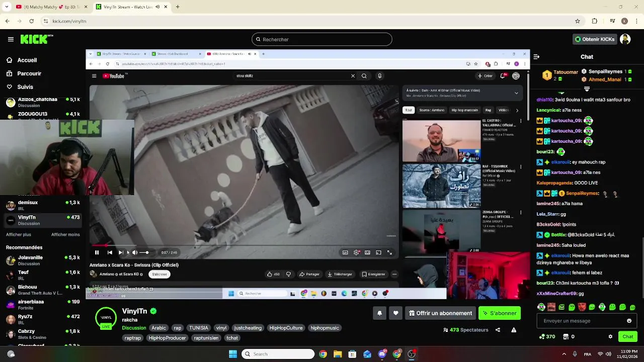Click Afficher plus link
This screenshot has height=362, width=644.
coord(19,235)
